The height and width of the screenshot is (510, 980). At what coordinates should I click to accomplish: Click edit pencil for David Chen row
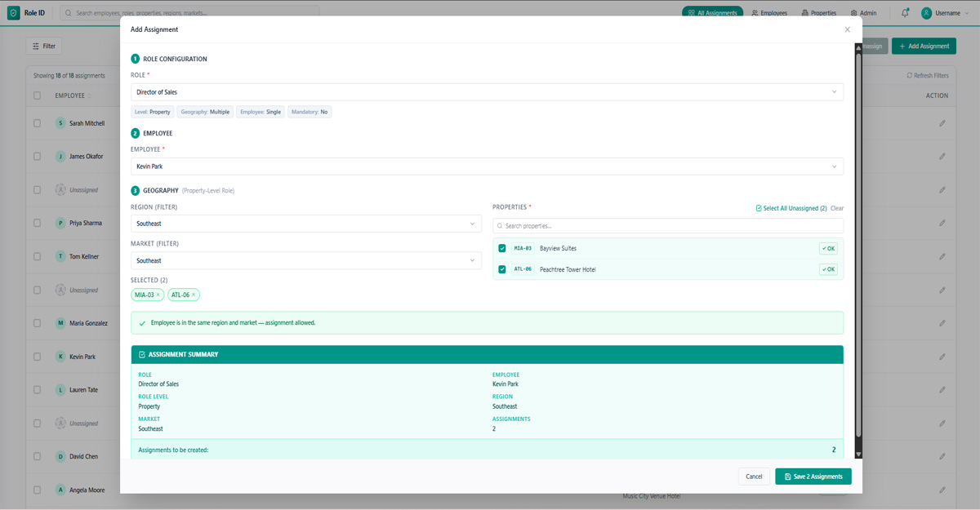point(942,457)
